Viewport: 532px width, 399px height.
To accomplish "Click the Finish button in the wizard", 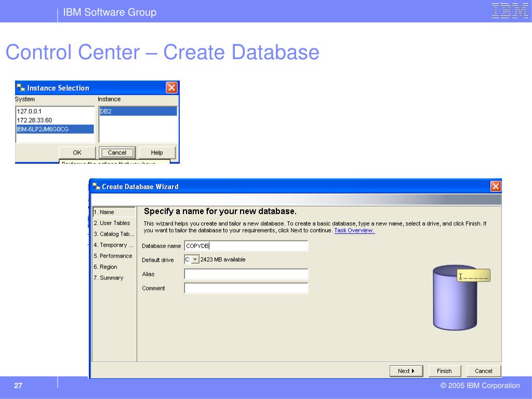I will (x=445, y=371).
